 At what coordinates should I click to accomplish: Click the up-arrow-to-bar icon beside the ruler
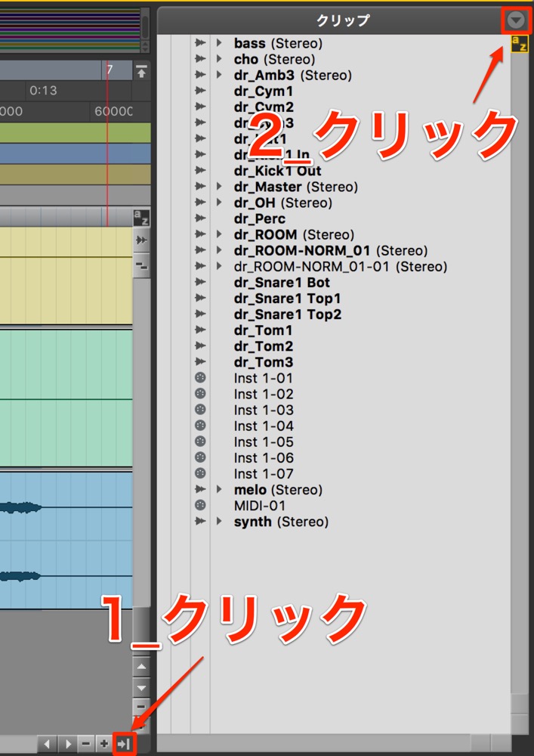[141, 72]
